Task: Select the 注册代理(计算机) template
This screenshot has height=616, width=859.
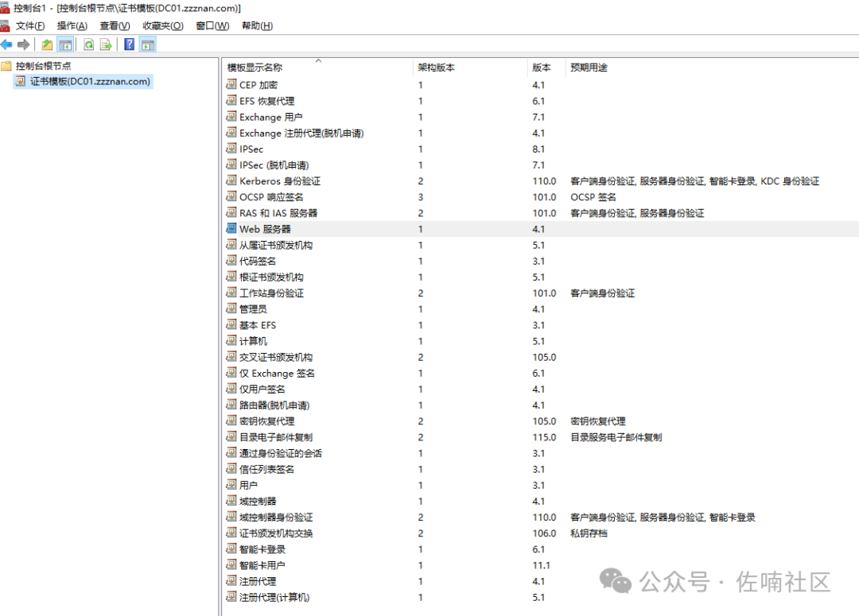Action: pyautogui.click(x=274, y=597)
